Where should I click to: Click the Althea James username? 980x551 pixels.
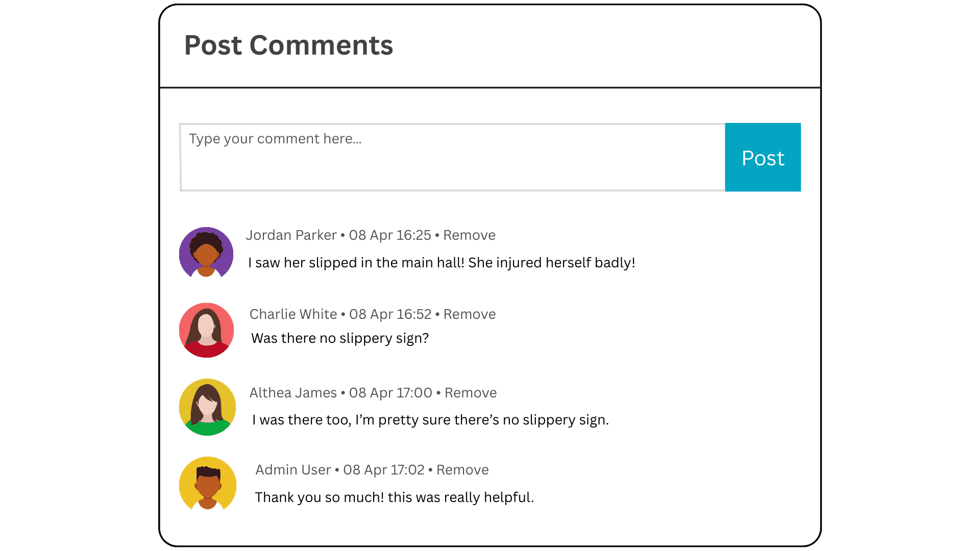tap(293, 393)
